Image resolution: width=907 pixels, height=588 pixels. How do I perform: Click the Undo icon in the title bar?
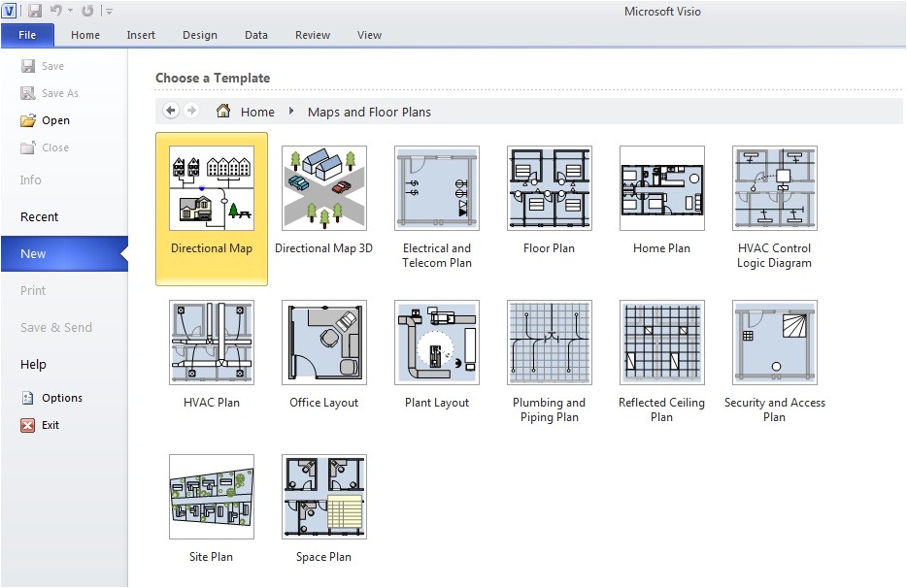pyautogui.click(x=58, y=11)
